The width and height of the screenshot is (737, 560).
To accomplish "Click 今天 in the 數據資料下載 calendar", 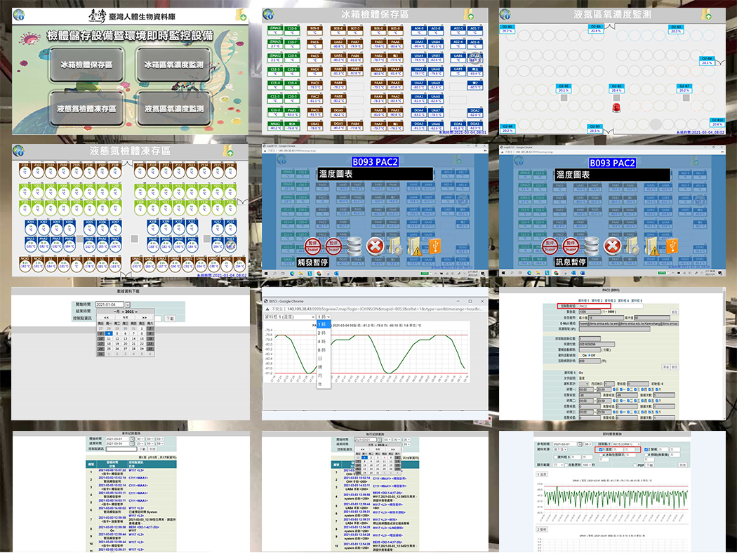I will (x=126, y=318).
